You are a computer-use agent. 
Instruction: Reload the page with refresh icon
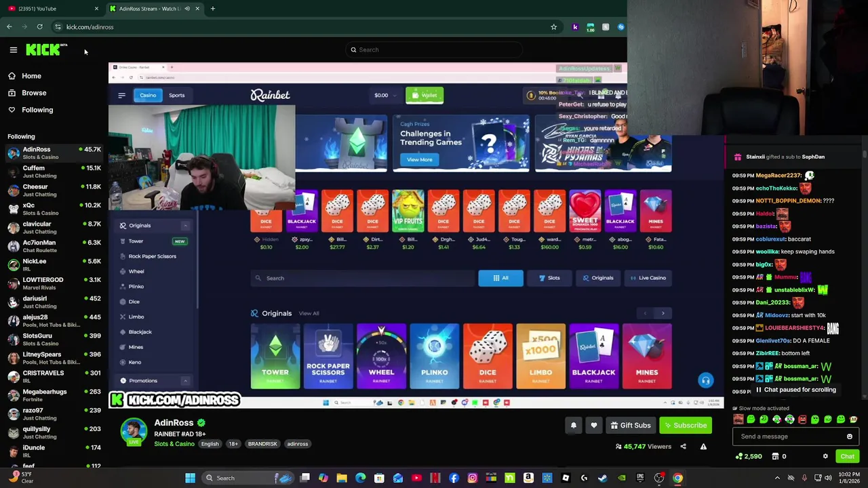pos(40,27)
